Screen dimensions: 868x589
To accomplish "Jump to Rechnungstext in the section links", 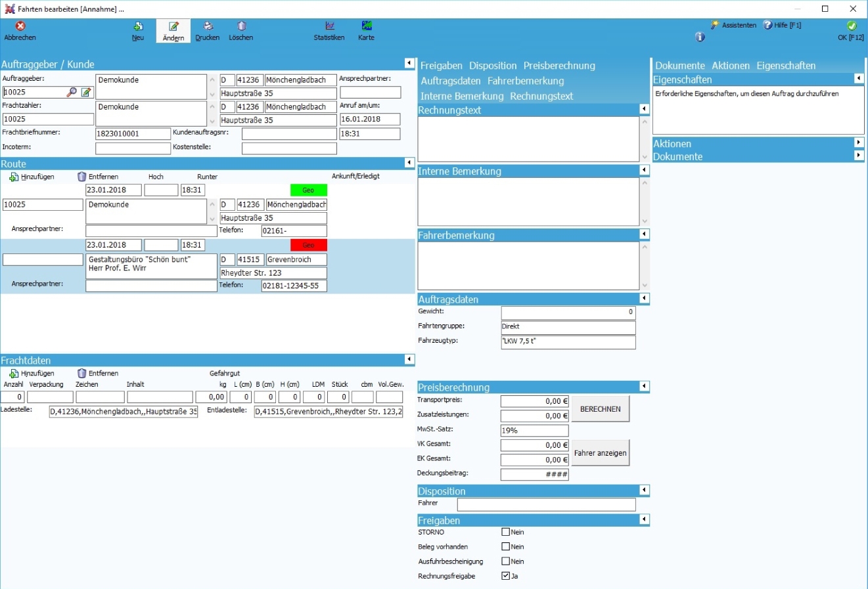I will coord(541,96).
